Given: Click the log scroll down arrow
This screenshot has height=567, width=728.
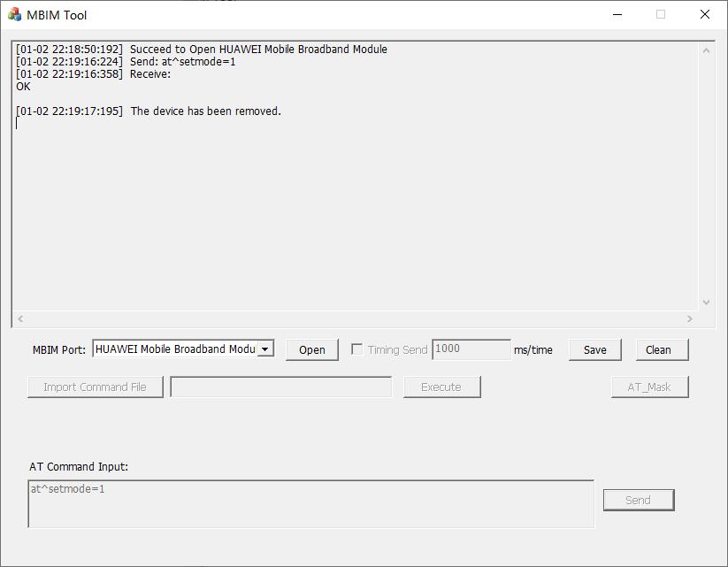Looking at the screenshot, I should [x=706, y=303].
